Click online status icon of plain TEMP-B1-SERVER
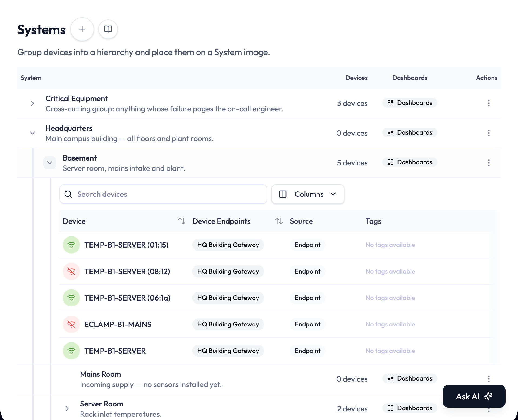 tap(71, 351)
